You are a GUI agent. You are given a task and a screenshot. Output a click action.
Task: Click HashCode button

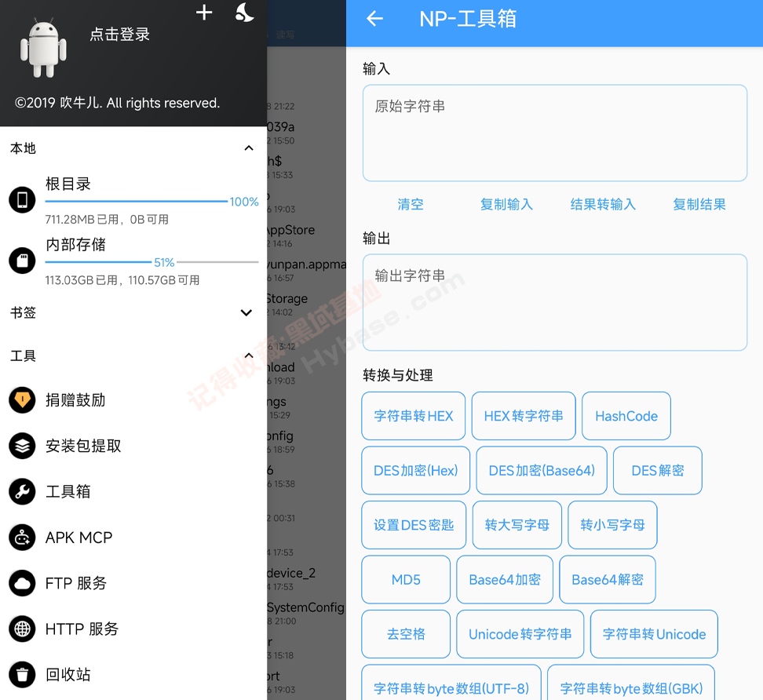pyautogui.click(x=626, y=416)
